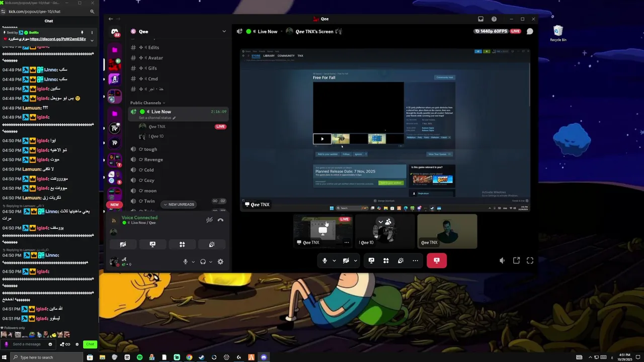Viewport: 644px width, 362px height.
Task: Open the Edits channel
Action: tap(178, 47)
